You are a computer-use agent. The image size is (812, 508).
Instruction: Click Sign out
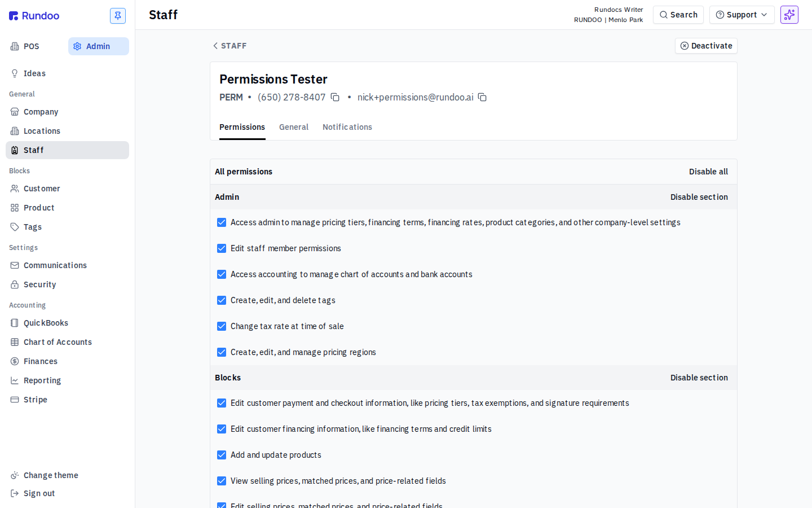pyautogui.click(x=68, y=493)
